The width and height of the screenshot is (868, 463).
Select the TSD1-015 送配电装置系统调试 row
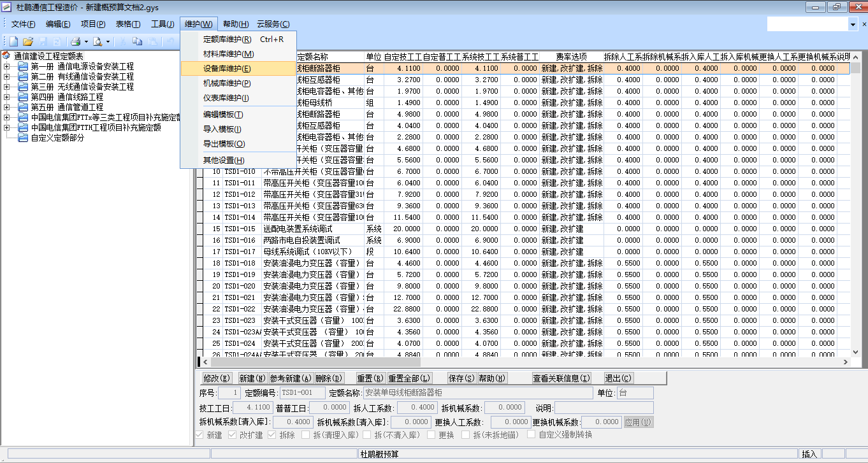pos(523,229)
